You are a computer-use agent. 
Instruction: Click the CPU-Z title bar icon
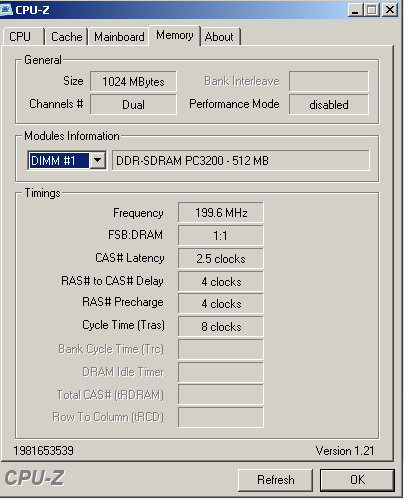coord(6,9)
